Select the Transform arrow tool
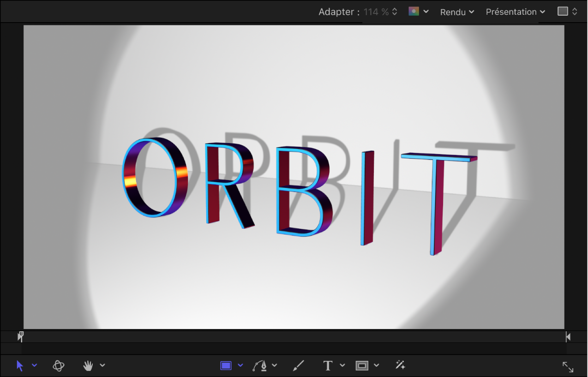The width and height of the screenshot is (588, 377). point(20,365)
